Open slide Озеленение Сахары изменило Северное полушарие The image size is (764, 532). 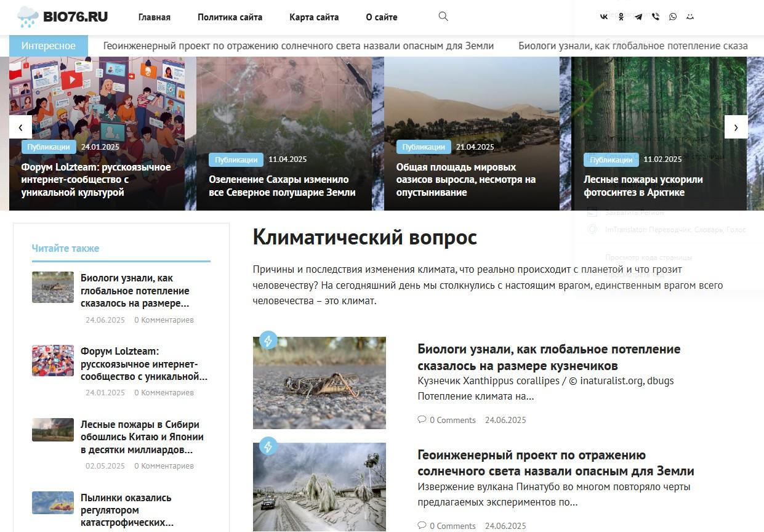[x=282, y=186]
